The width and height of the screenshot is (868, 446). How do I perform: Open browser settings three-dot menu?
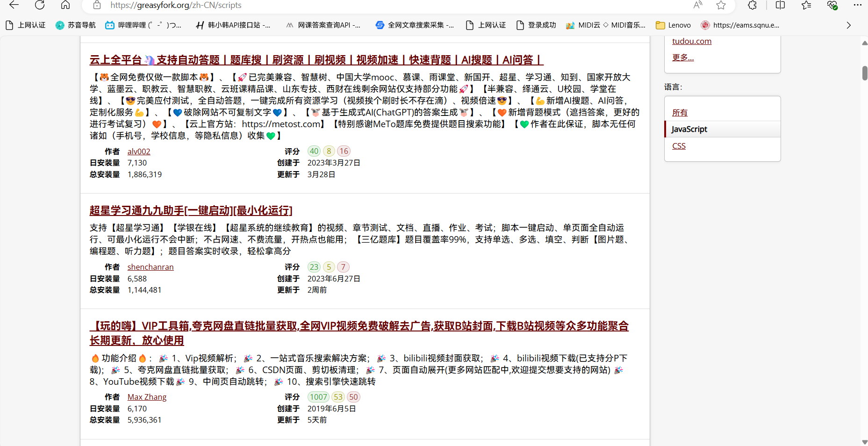(857, 5)
